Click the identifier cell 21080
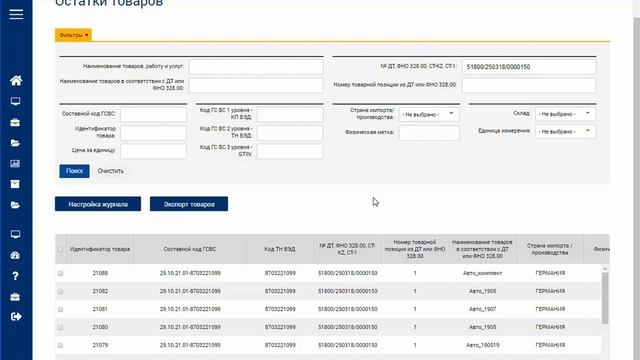Screen dimensions: 640x360 pyautogui.click(x=100, y=327)
